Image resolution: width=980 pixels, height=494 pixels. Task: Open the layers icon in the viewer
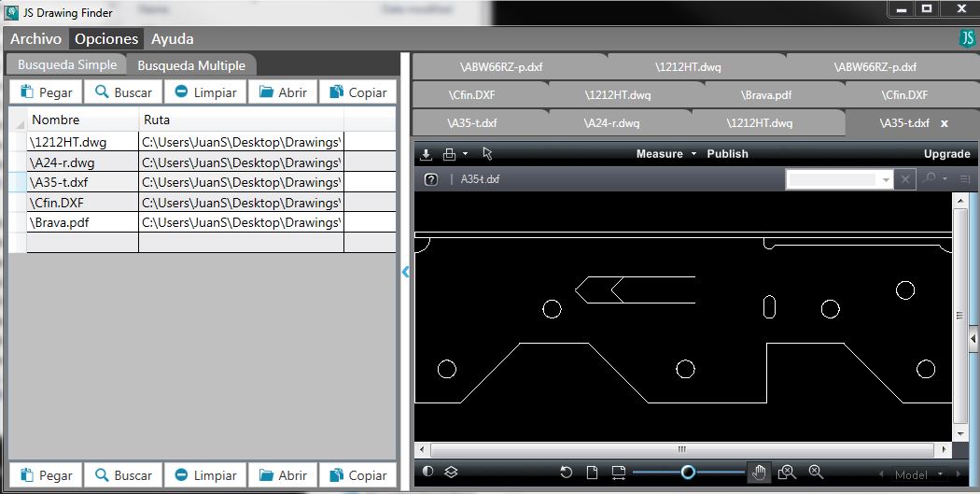coord(451,473)
